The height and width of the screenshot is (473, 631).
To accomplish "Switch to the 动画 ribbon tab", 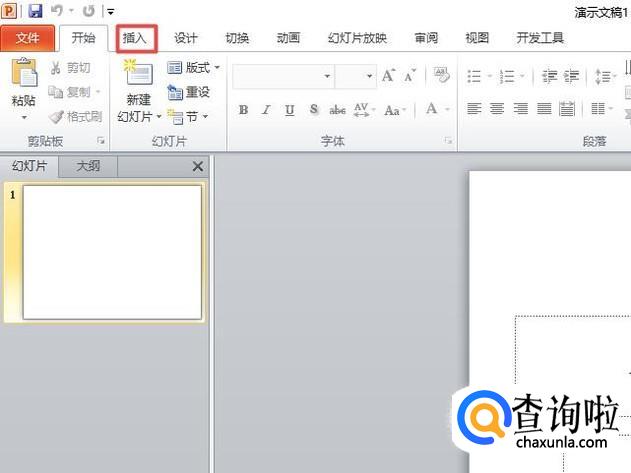I will pos(288,38).
